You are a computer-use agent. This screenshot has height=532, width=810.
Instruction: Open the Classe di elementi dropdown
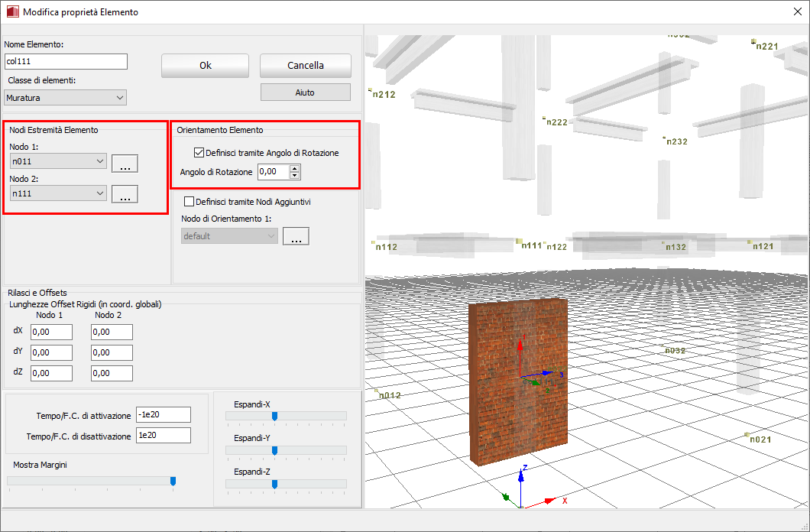[x=65, y=98]
